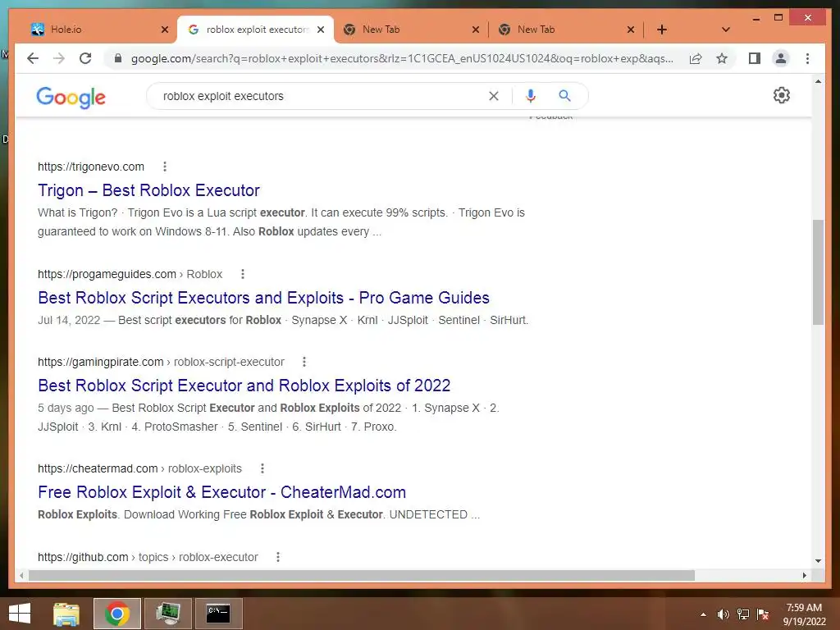Click the horizontal scrollbar right arrow

[x=804, y=575]
